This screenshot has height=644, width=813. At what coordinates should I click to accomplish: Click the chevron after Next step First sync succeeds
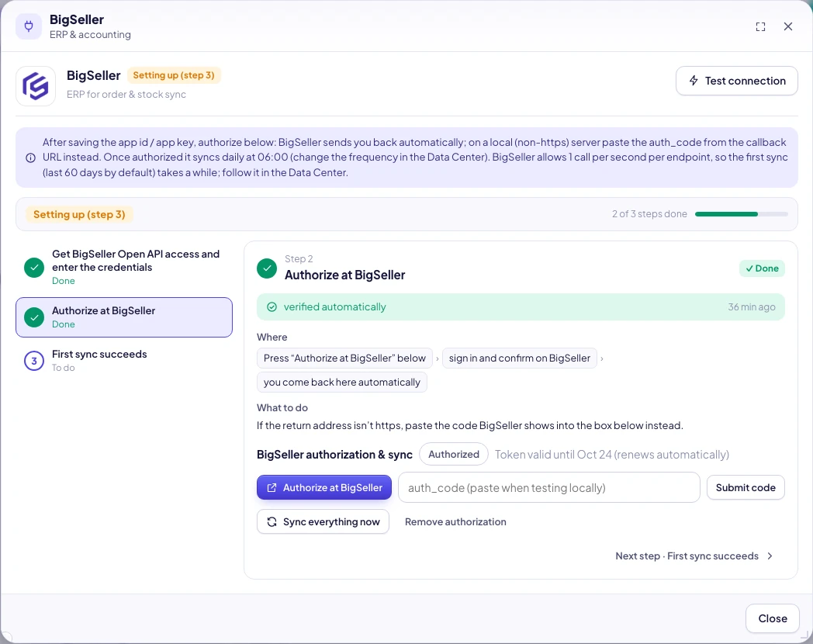click(770, 556)
